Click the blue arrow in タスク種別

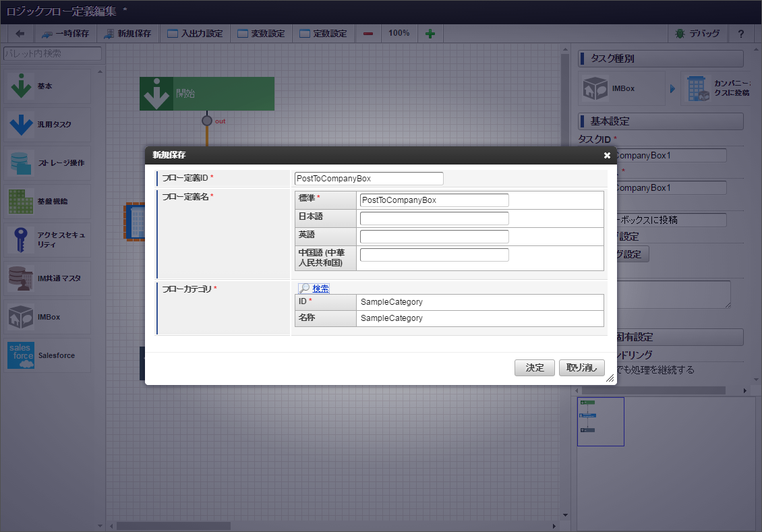672,88
